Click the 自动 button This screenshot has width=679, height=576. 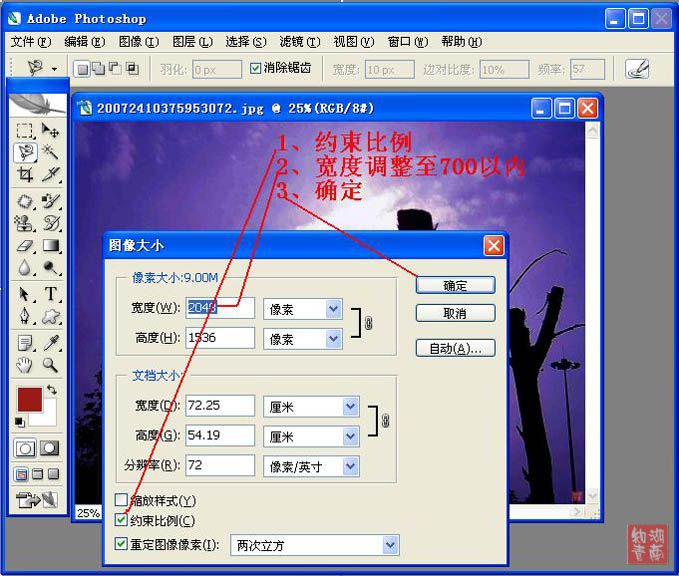click(455, 348)
